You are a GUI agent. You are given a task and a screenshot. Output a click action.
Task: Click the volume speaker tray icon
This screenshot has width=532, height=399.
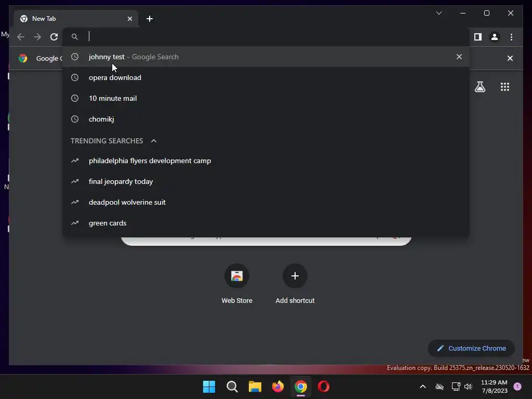[468, 387]
